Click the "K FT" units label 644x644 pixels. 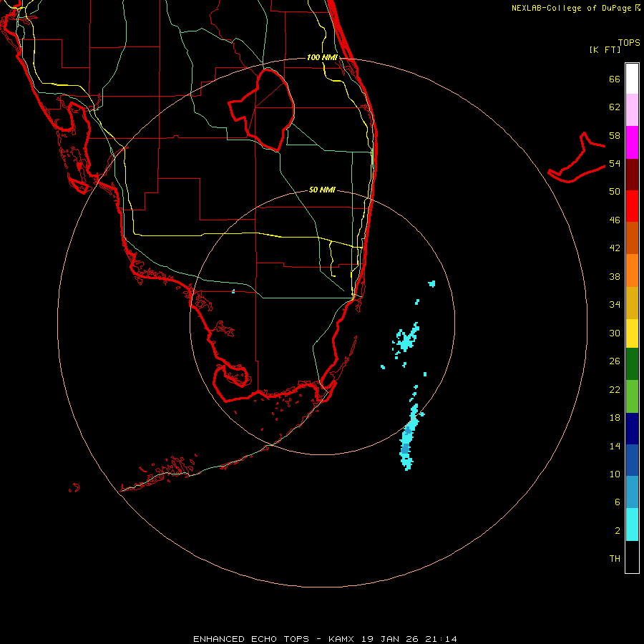(605, 50)
